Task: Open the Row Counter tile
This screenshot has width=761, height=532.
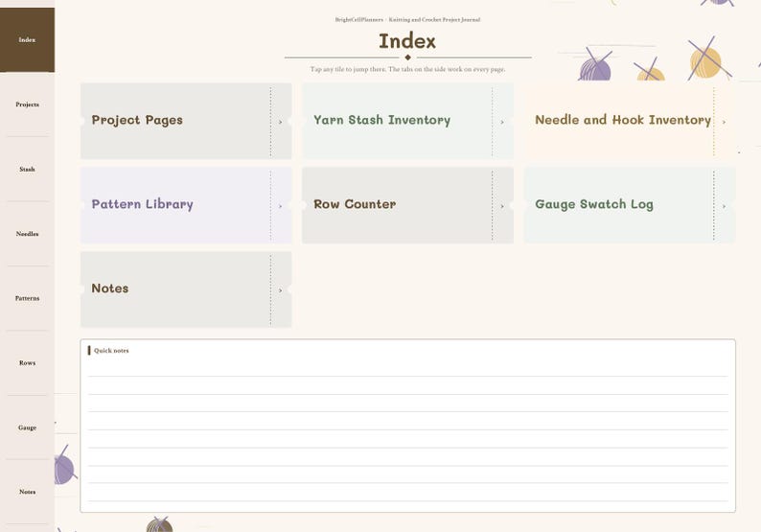Action: [x=407, y=205]
